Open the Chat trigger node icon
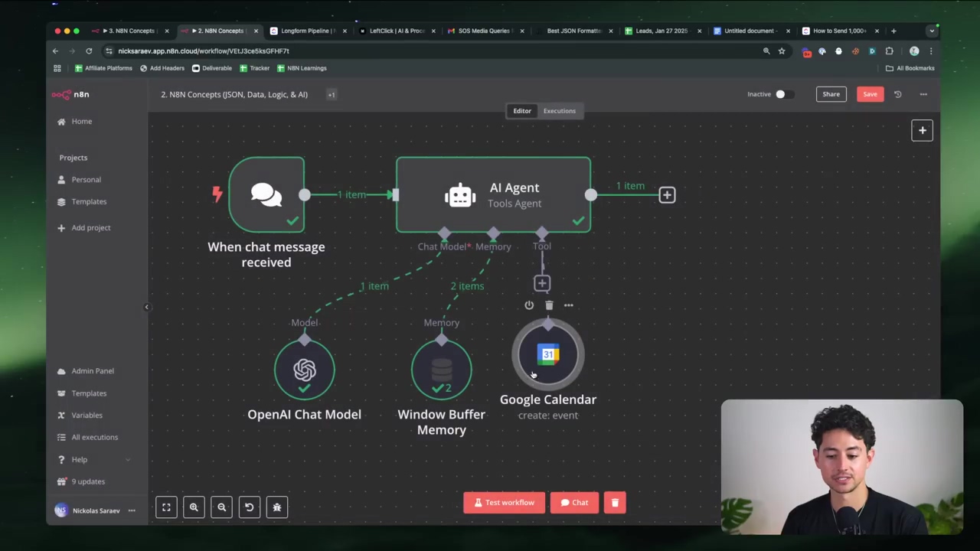 pos(266,194)
